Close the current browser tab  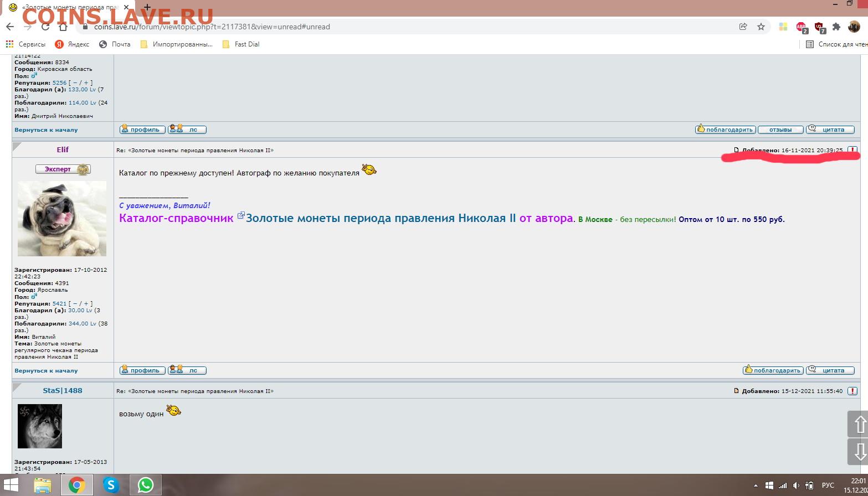tap(126, 8)
